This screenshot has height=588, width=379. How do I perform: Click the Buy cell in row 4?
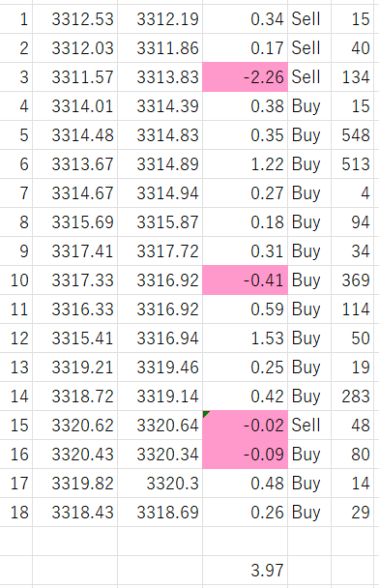(309, 106)
